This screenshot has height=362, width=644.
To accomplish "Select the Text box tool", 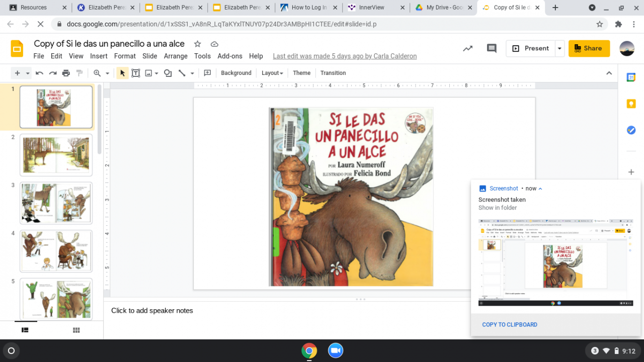I will [135, 73].
